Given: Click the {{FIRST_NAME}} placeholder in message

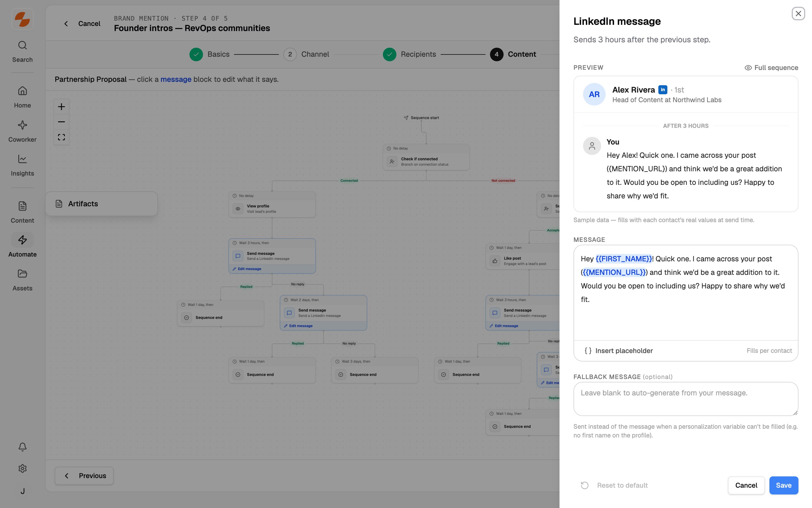Looking at the screenshot, I should [x=624, y=259].
